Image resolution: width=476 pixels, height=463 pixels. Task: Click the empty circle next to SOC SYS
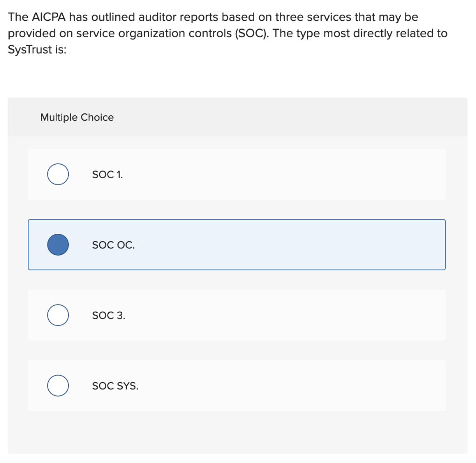coord(58,385)
